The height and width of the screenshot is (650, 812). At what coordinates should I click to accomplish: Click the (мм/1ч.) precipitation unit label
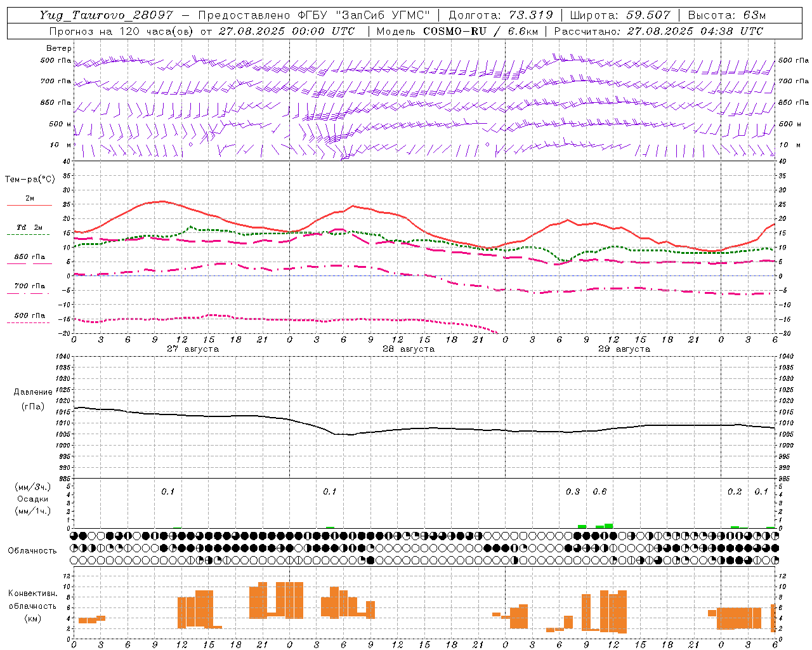click(x=33, y=511)
